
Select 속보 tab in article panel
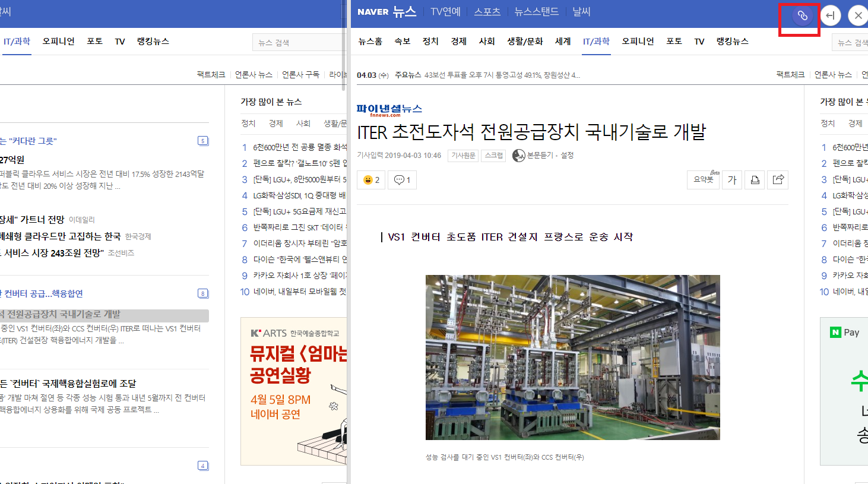click(403, 41)
